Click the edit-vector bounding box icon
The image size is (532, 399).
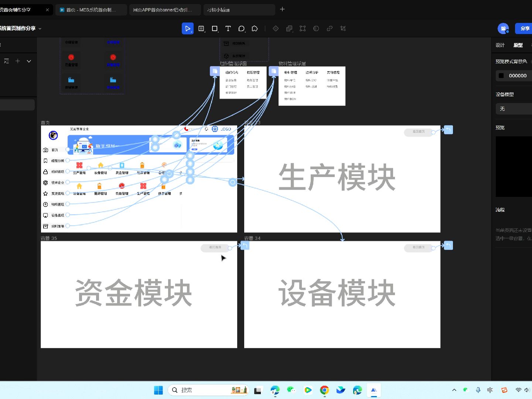pos(303,28)
